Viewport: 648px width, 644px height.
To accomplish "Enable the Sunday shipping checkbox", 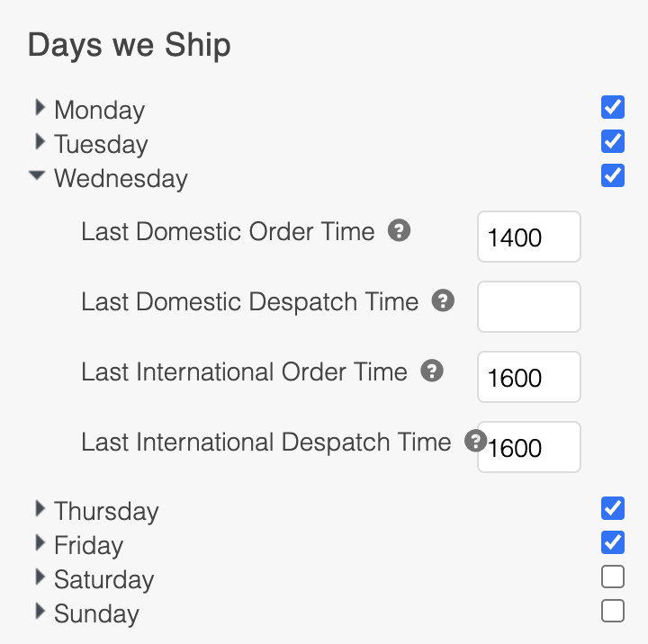I will (613, 611).
